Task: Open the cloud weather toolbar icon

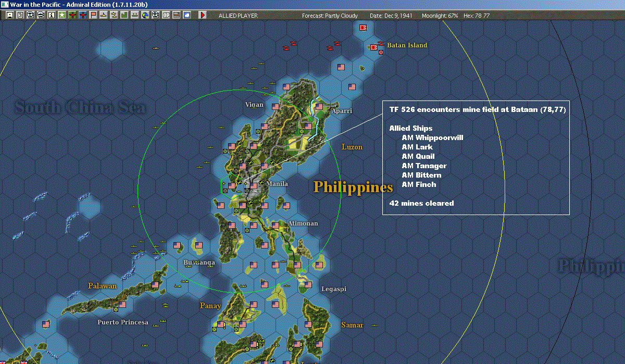Action: coord(186,15)
